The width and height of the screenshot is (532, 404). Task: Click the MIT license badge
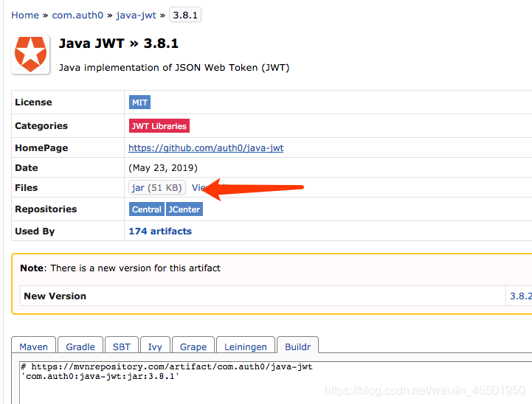pyautogui.click(x=139, y=102)
